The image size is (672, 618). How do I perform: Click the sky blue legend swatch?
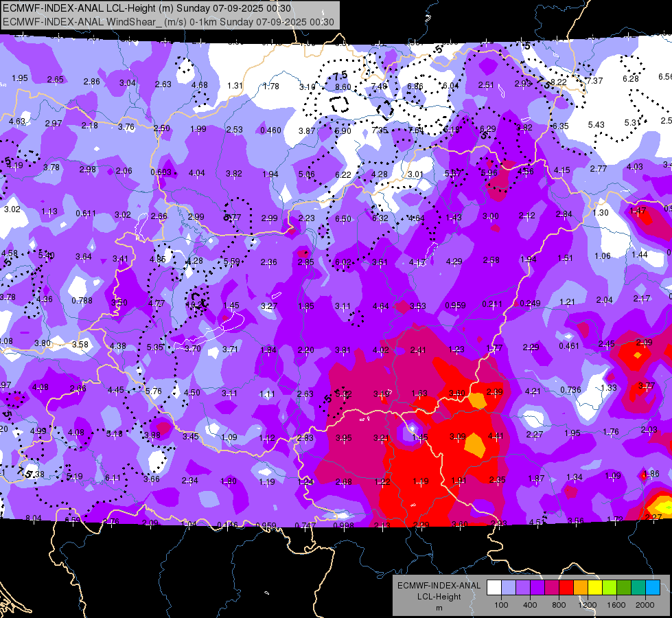[x=653, y=588]
